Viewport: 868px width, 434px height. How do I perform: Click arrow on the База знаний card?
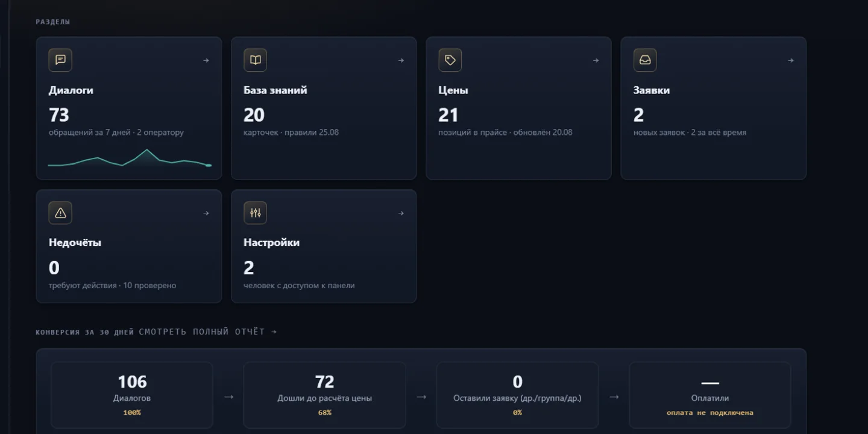(x=401, y=60)
